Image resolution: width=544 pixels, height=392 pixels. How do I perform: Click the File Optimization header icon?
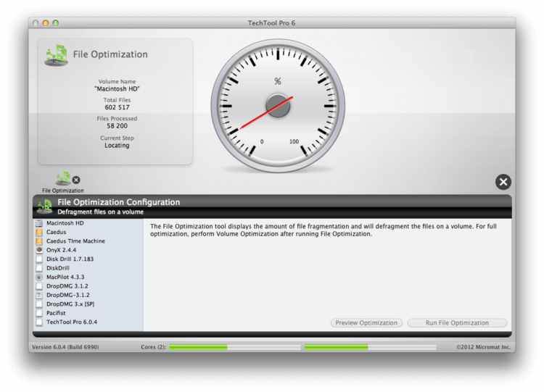point(56,55)
